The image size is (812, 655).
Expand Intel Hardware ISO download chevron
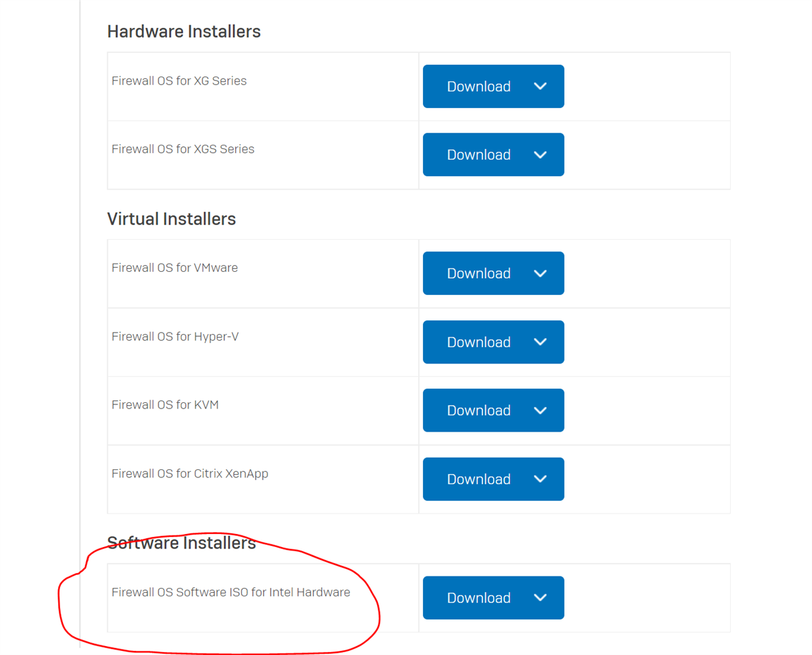point(540,598)
